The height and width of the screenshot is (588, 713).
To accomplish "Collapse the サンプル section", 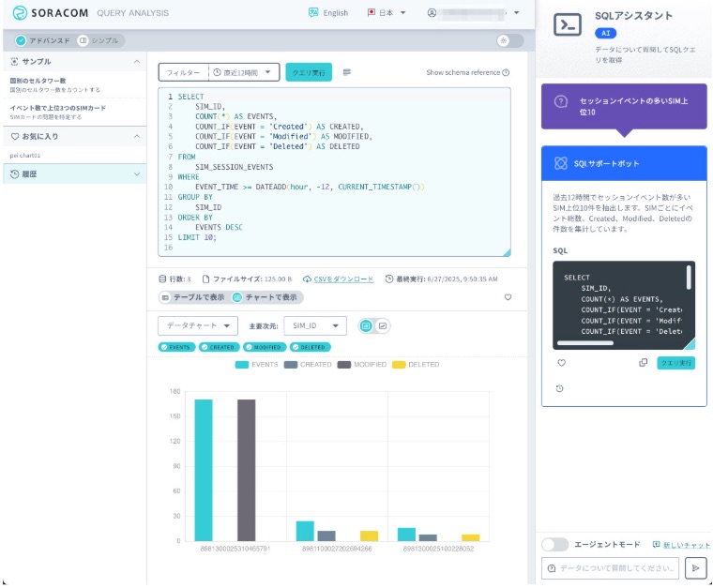I will click(x=137, y=61).
